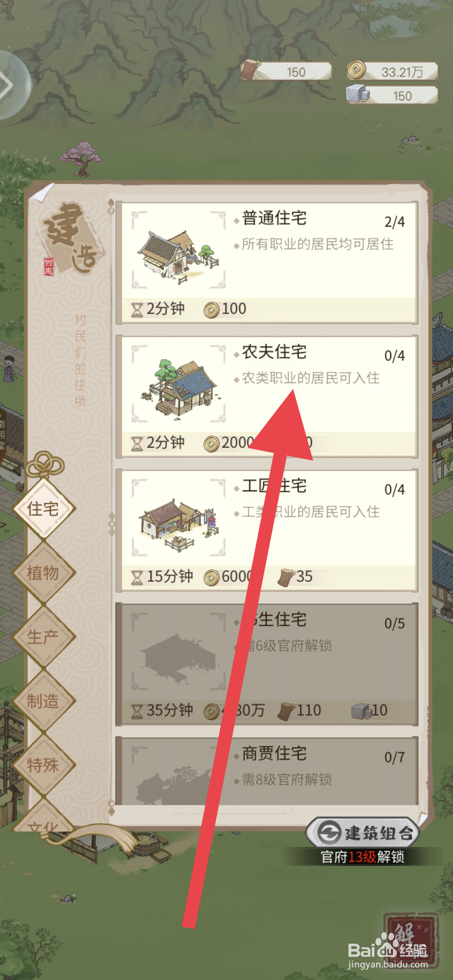Click the 普通住宅 title text
The height and width of the screenshot is (980, 453).
274,218
